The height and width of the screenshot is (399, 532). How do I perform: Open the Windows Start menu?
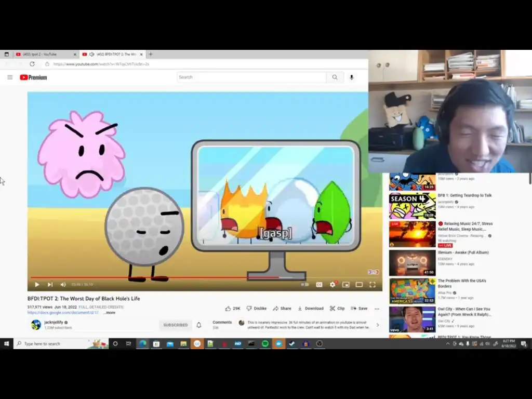click(6, 344)
